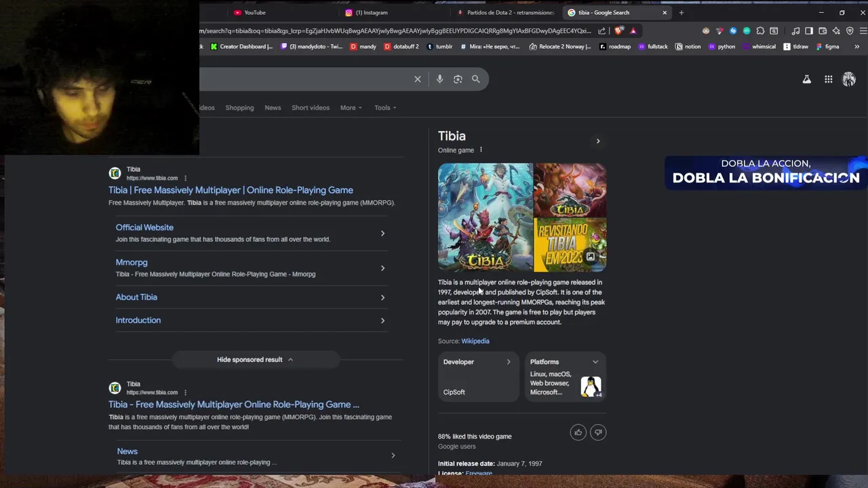Image resolution: width=868 pixels, height=488 pixels.
Task: Click thumbs down for Tibia
Action: [x=598, y=432]
